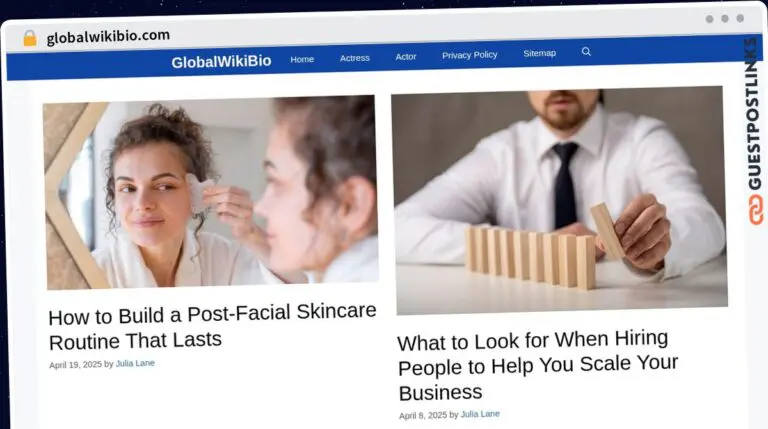Open the Privacy Policy page
The image size is (768, 429).
point(470,55)
